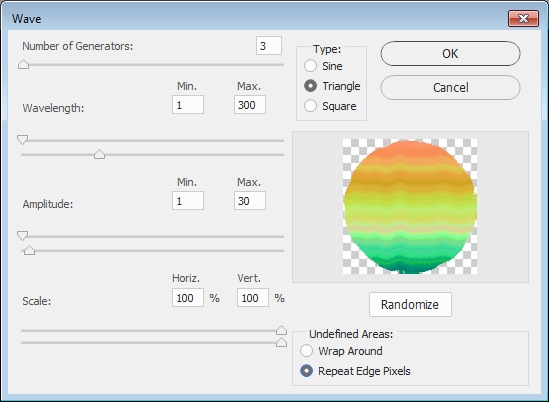Click the Horiz. scale input field
The height and width of the screenshot is (402, 549).
click(188, 298)
